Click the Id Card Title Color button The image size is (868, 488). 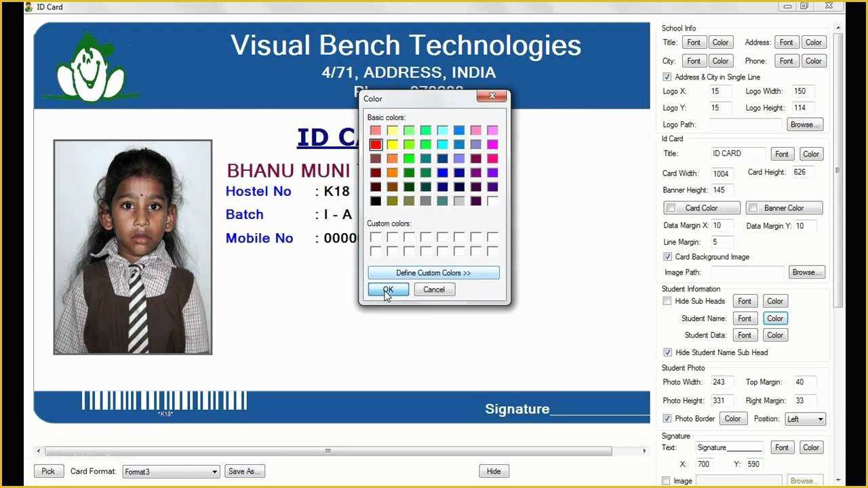point(811,154)
